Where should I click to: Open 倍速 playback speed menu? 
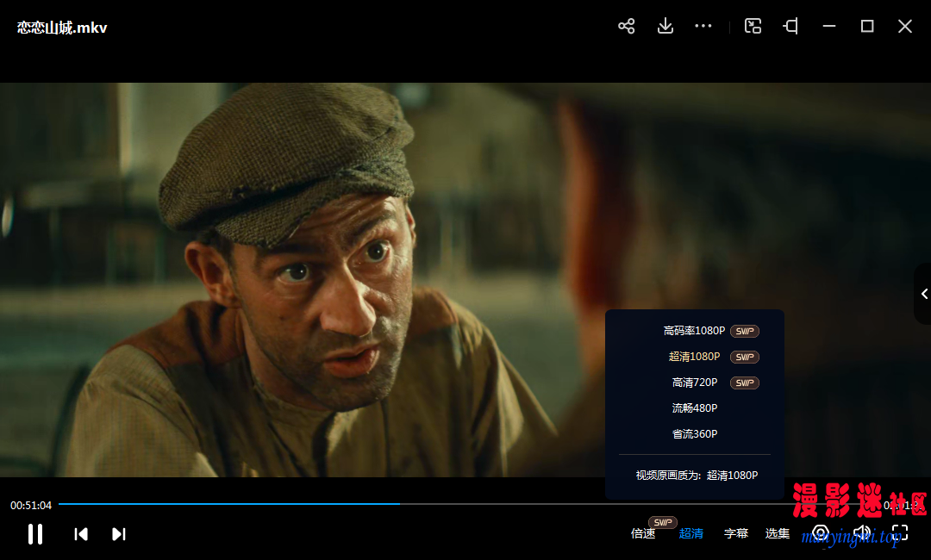643,533
